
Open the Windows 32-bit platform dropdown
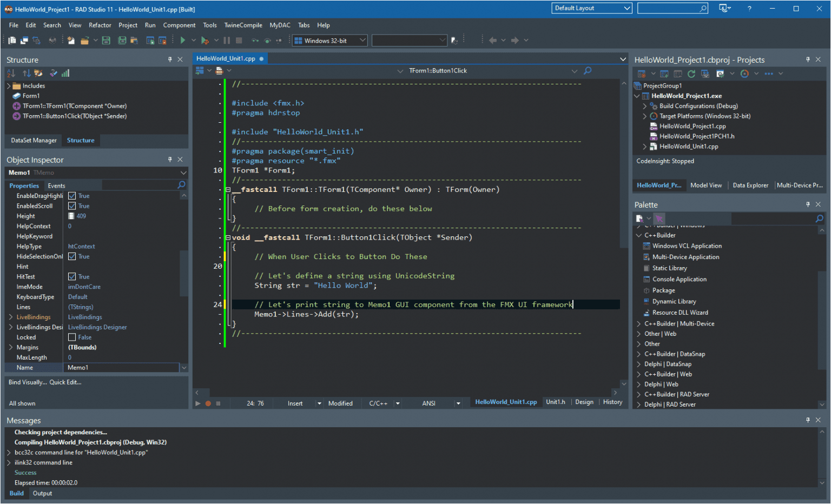(330, 41)
